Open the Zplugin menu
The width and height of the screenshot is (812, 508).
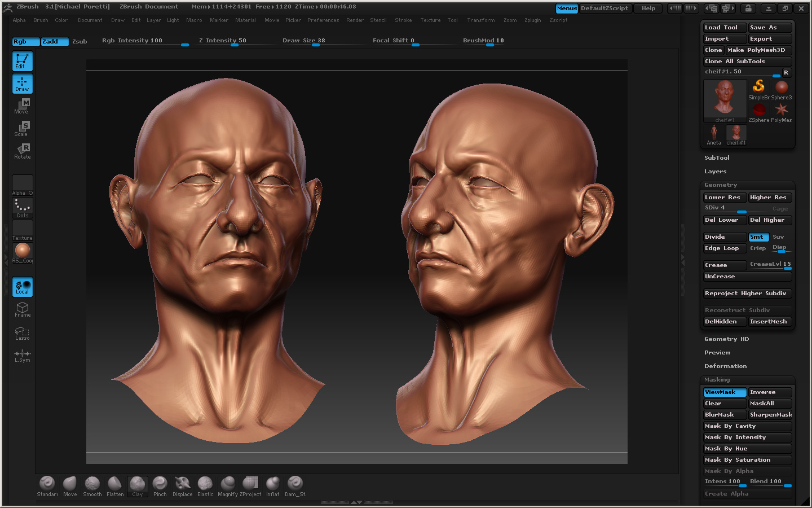click(x=532, y=20)
